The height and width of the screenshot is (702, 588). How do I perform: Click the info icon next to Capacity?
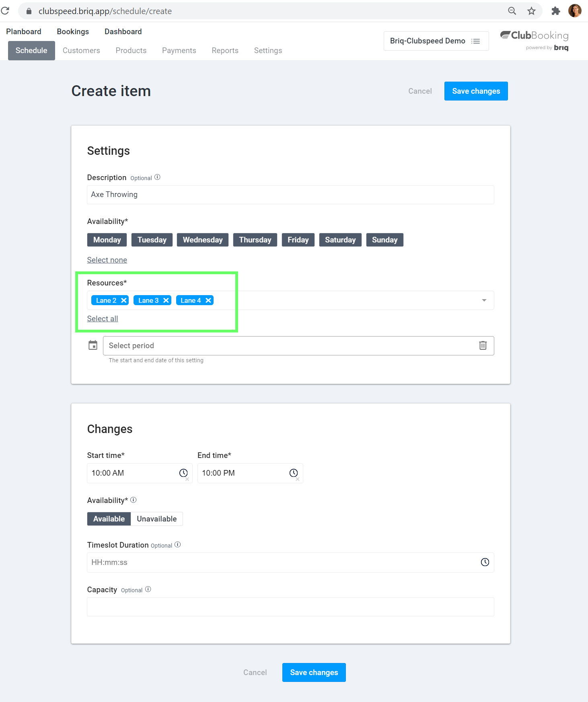148,589
